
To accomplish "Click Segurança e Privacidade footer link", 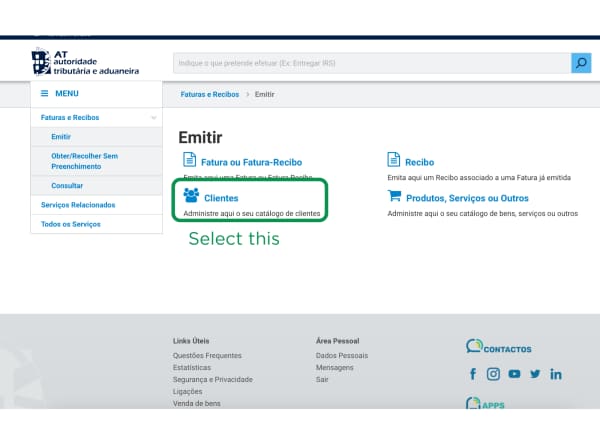I will point(213,379).
